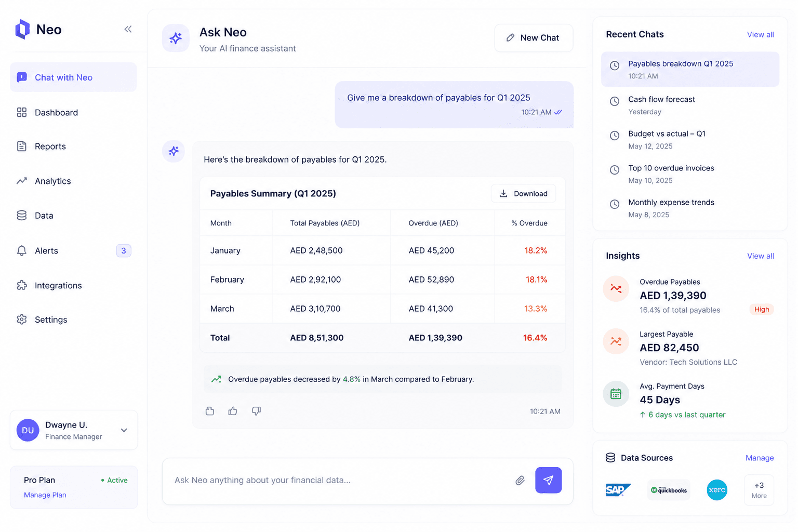
Task: Click the Manage Plan link
Action: coord(45,495)
